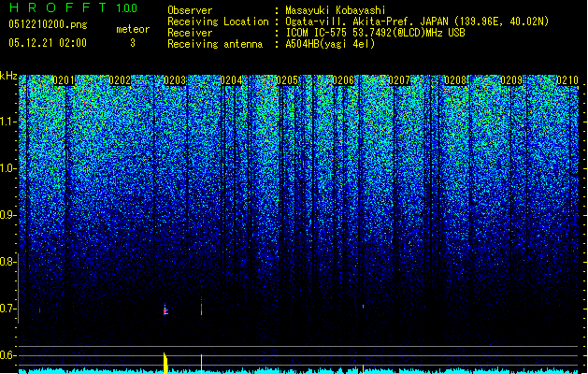Click the 'Receiving antenna' field label
Image resolution: width=588 pixels, height=374 pixels.
pyautogui.click(x=215, y=44)
